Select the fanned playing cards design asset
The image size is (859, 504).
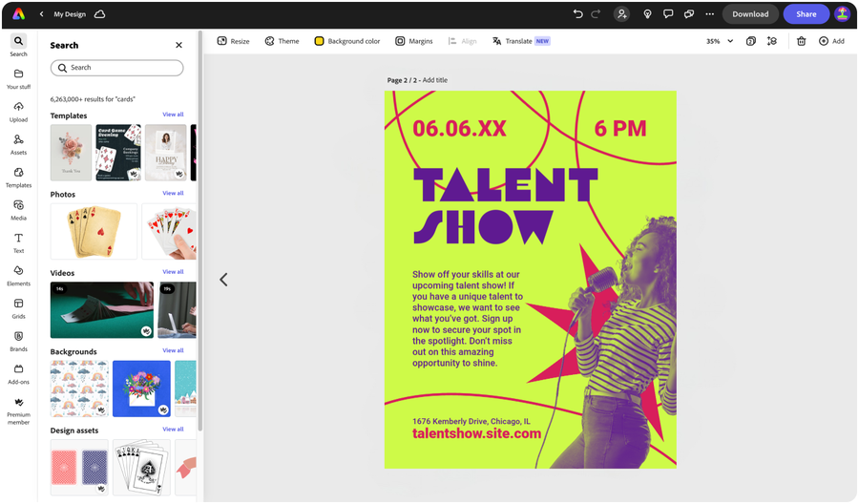[x=141, y=468]
